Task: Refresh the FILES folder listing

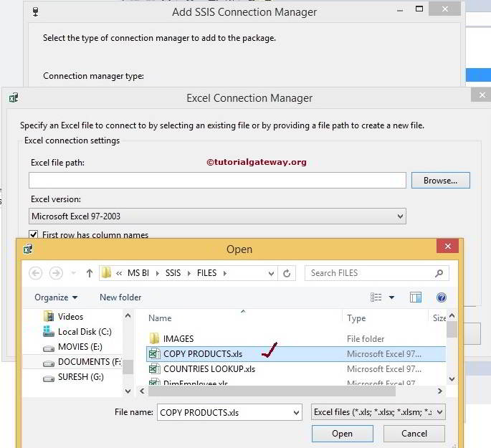Action: (x=287, y=273)
